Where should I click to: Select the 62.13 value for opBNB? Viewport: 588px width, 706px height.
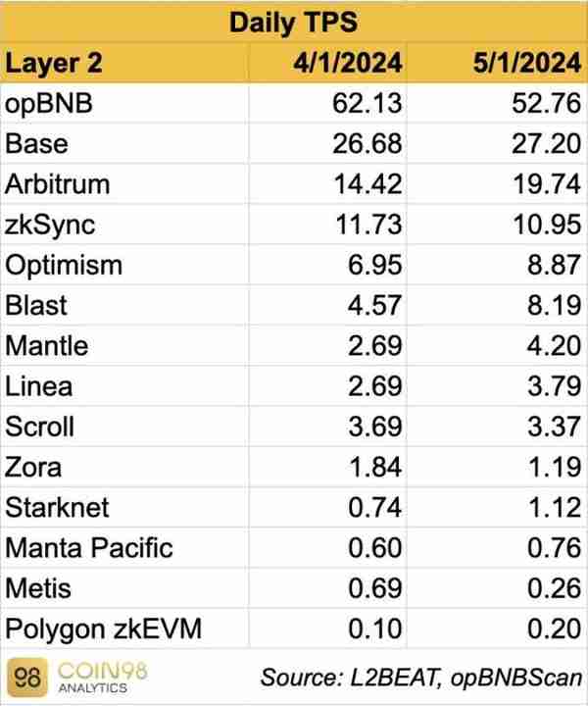click(x=367, y=103)
